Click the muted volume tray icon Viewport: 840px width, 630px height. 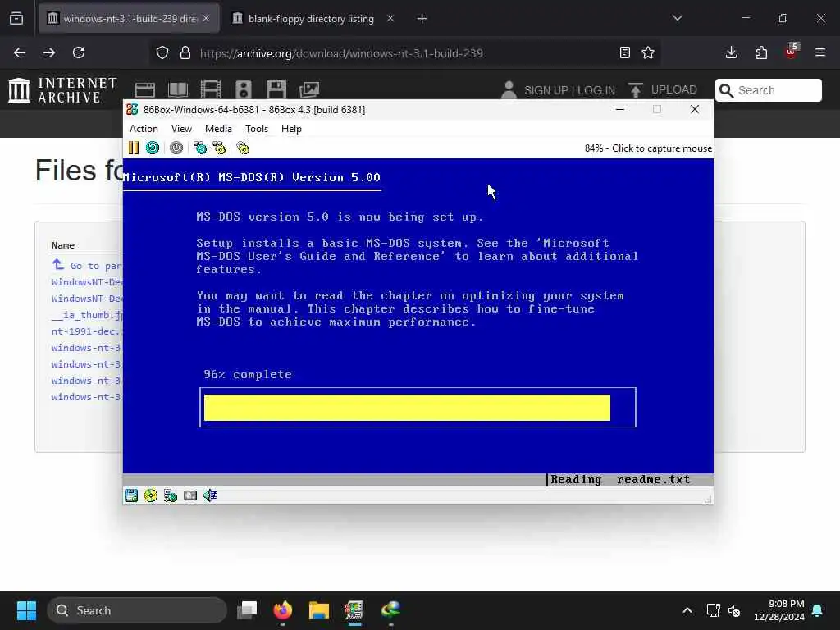734,610
